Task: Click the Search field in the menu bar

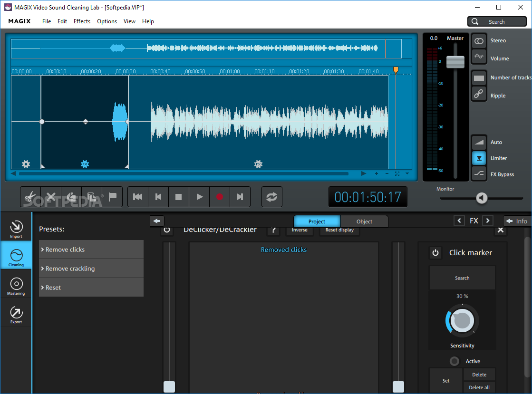Action: 497,21
